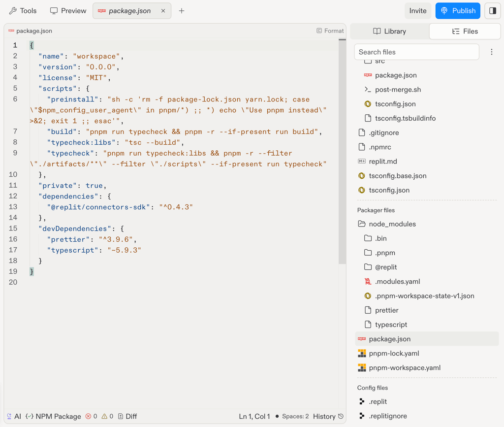This screenshot has width=504, height=427.
Task: Expand the .bin folder
Action: tap(380, 238)
